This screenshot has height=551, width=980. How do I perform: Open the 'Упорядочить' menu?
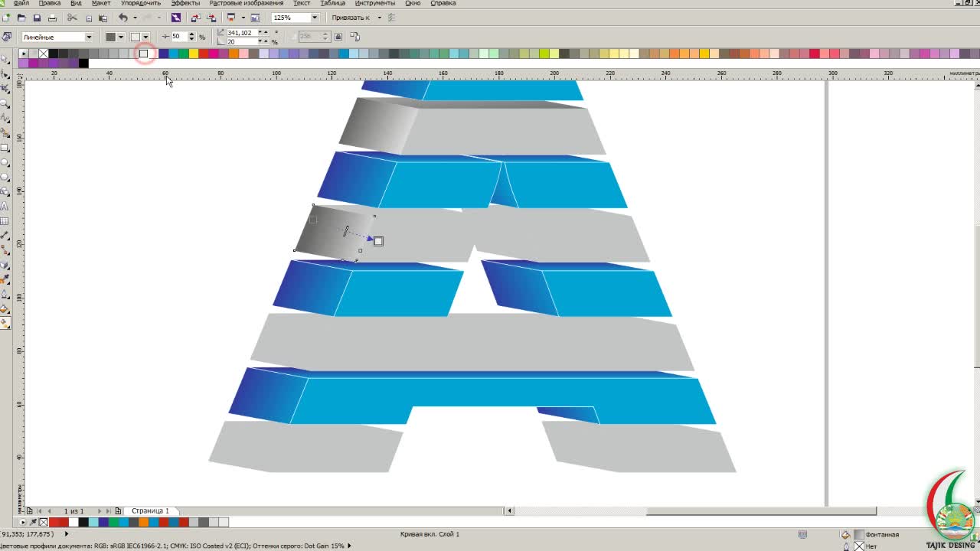(x=141, y=4)
